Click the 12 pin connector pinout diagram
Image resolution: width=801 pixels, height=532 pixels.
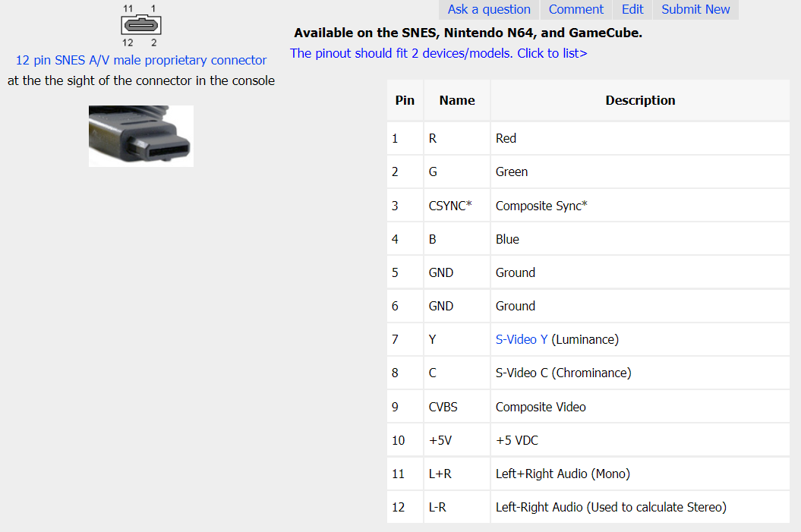pyautogui.click(x=141, y=25)
